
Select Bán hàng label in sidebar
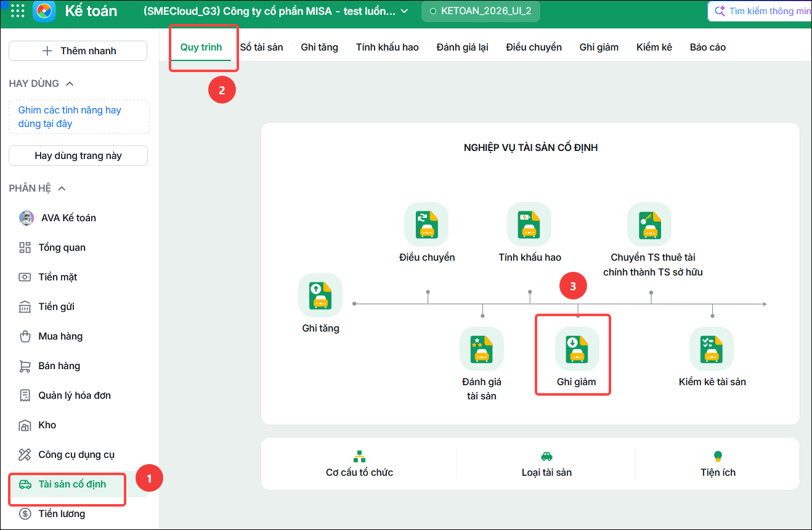pos(59,366)
